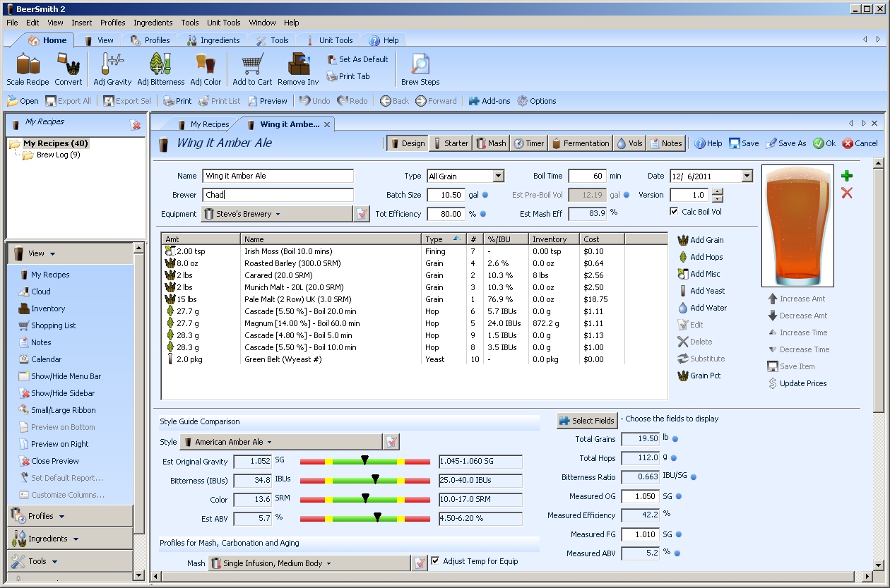Image resolution: width=890 pixels, height=588 pixels.
Task: Click the Save button
Action: point(744,143)
